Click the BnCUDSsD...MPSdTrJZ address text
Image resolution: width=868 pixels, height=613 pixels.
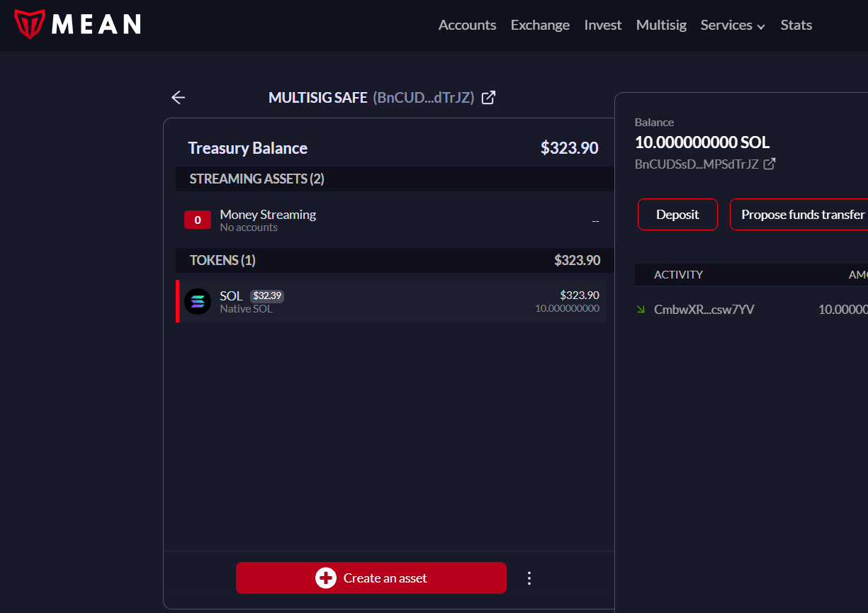coord(697,164)
